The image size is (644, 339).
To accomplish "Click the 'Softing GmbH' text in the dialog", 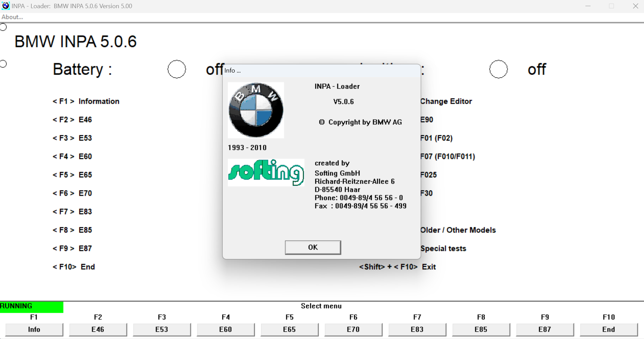I will (337, 173).
